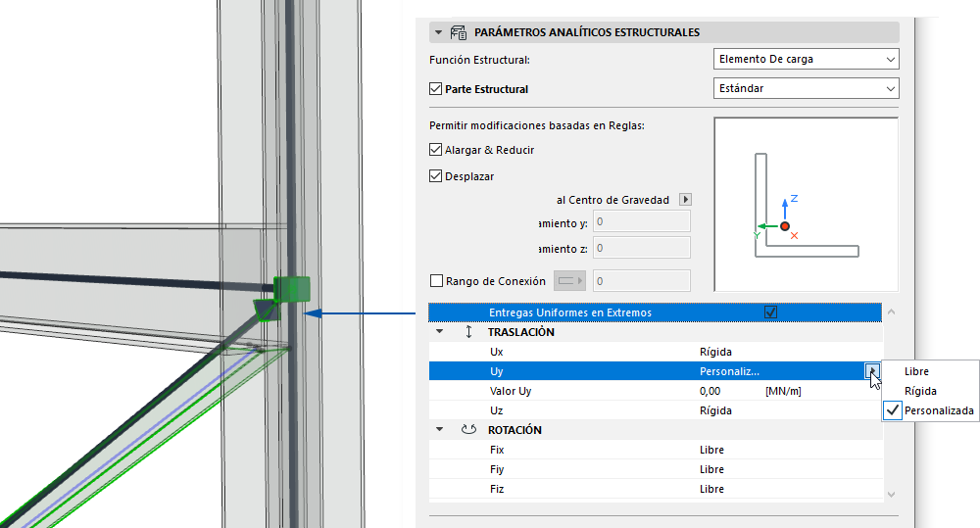Collapse the Parámetros Analíticos Estructurales panel
The height and width of the screenshot is (528, 980).
[x=439, y=32]
